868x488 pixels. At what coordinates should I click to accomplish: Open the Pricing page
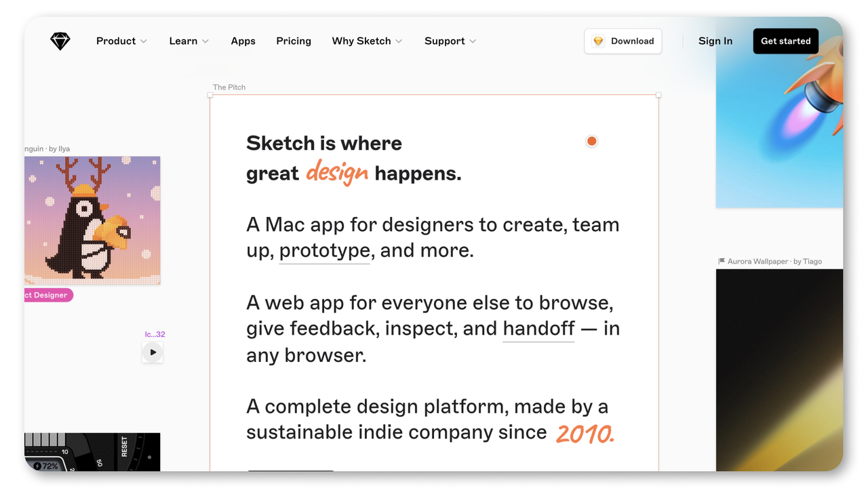(x=294, y=41)
